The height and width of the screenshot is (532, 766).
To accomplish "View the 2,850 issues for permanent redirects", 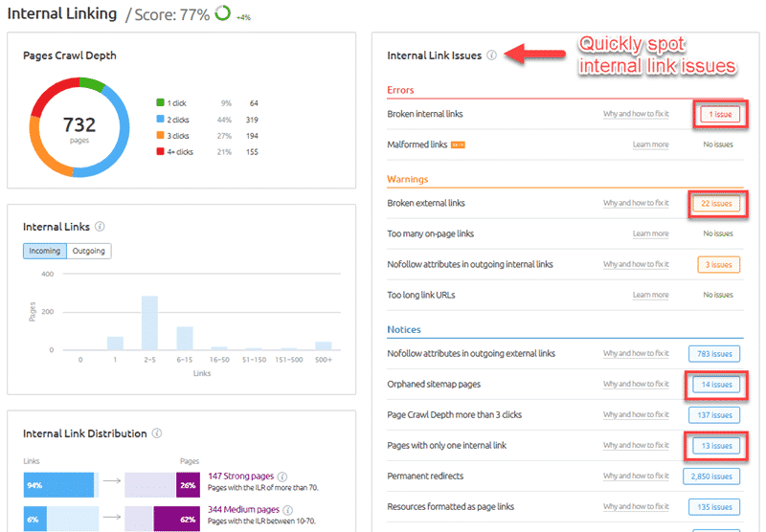I will [710, 477].
